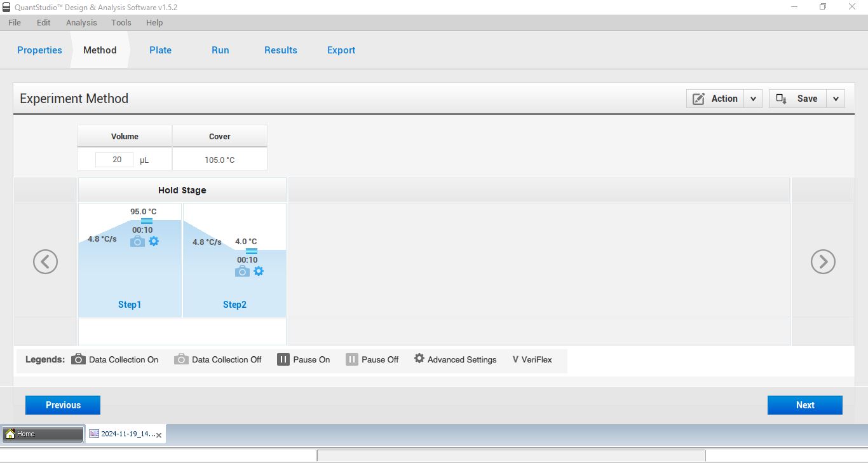Open the Analysis menu
The image size is (868, 463).
[x=81, y=22]
